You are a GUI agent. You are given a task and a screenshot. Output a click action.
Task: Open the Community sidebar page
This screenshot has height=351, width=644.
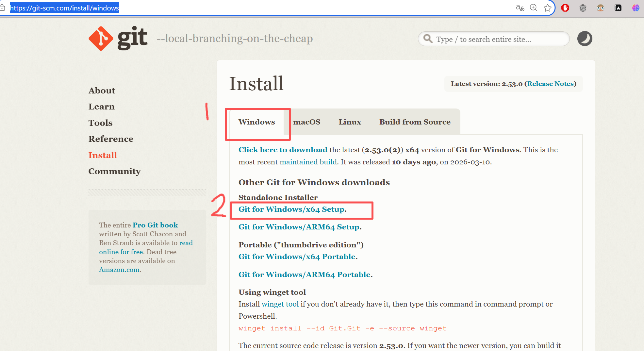click(x=114, y=171)
